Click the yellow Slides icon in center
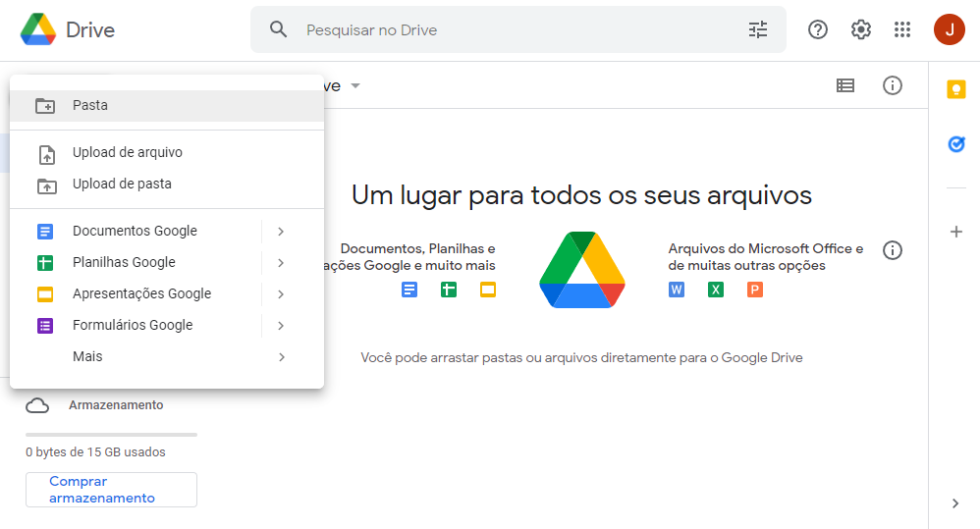The image size is (980, 529). 488,290
